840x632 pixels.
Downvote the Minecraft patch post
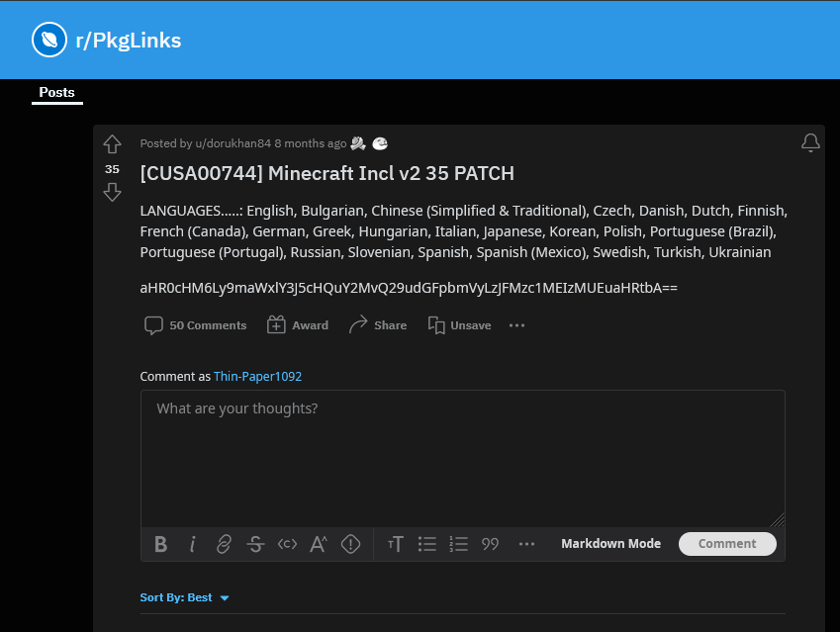click(x=112, y=192)
